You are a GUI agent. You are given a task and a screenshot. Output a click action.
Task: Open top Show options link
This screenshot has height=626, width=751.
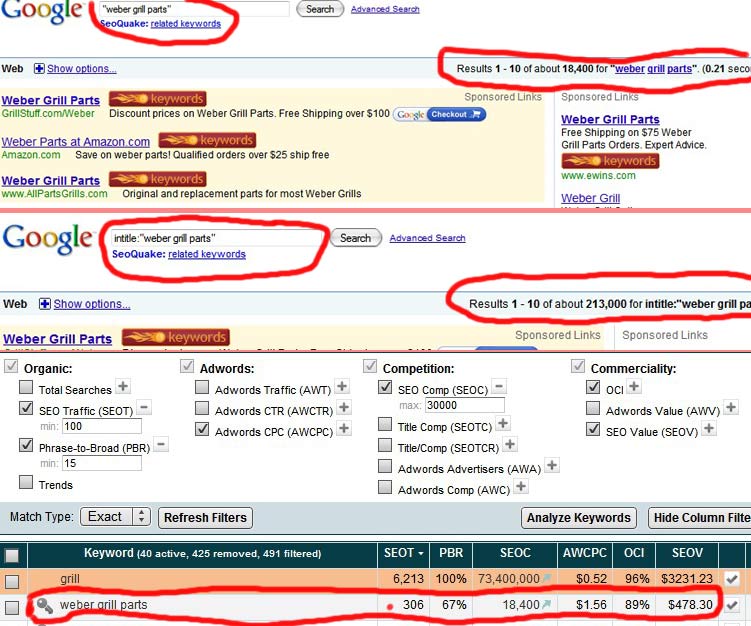pos(81,68)
